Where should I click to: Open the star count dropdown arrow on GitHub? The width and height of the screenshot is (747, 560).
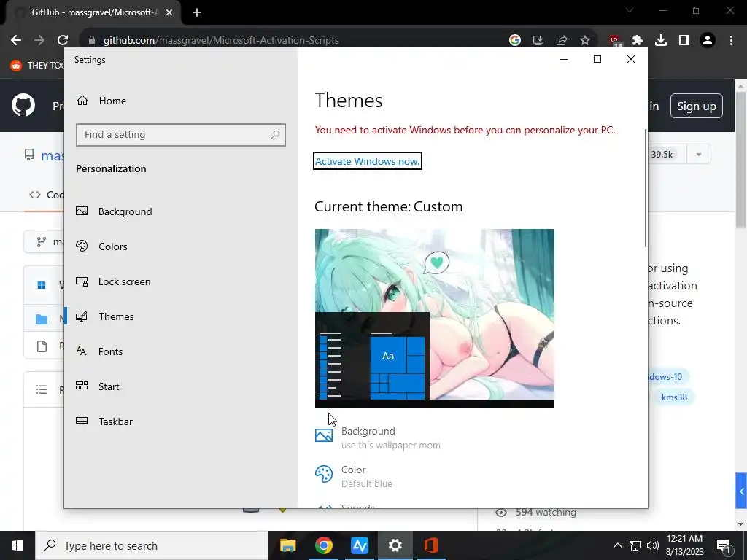[x=698, y=155]
